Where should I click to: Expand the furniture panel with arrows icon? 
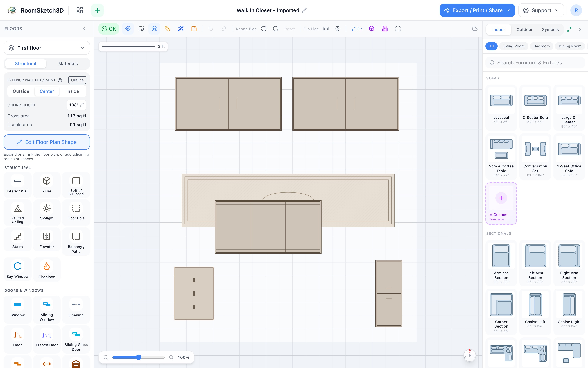(x=569, y=29)
